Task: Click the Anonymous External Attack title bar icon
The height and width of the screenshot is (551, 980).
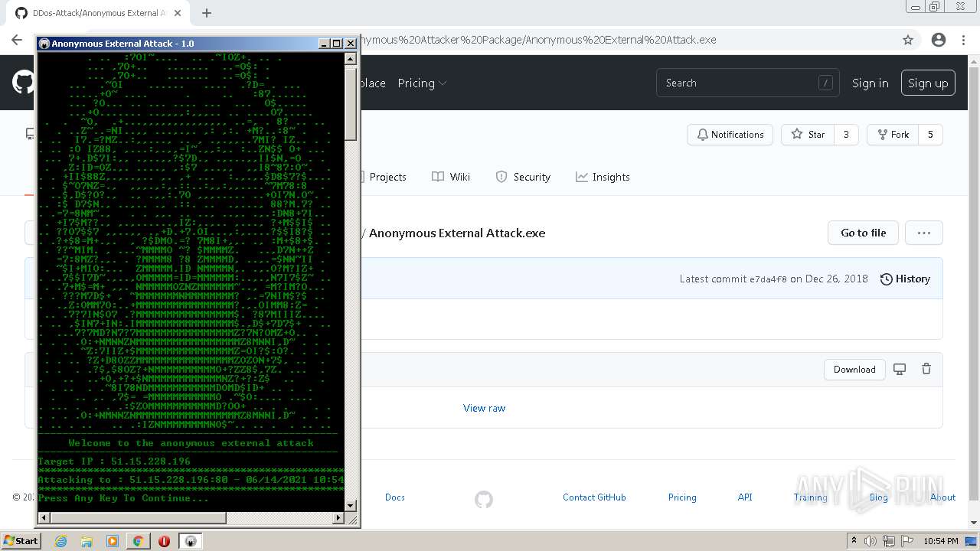Action: tap(44, 44)
